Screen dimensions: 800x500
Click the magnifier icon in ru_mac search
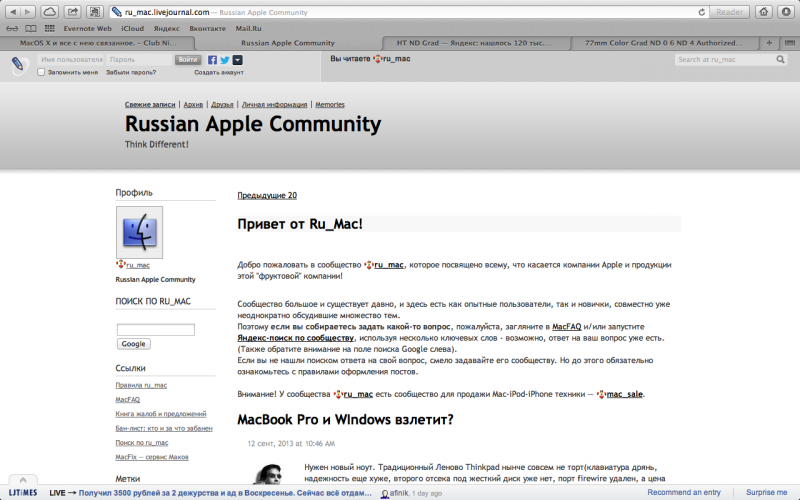pyautogui.click(x=781, y=60)
